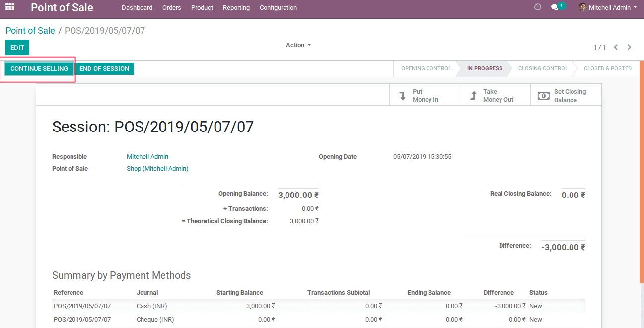Click Take Money Out button label
The width and height of the screenshot is (644, 328).
click(x=498, y=96)
